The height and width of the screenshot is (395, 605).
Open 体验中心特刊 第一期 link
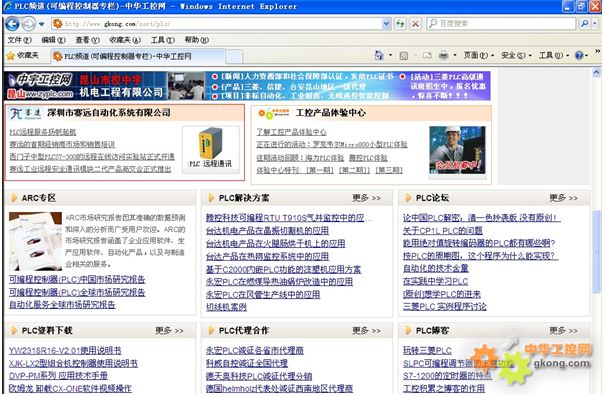point(319,170)
